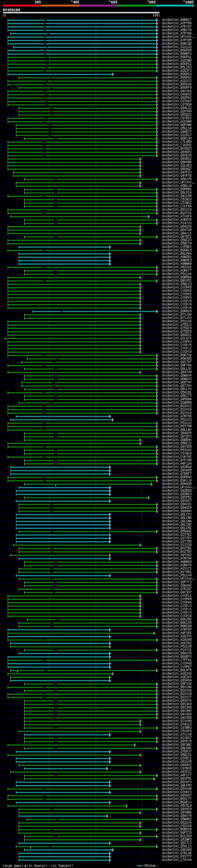Open hit UniRef100_A5BIY6

(177, 30)
